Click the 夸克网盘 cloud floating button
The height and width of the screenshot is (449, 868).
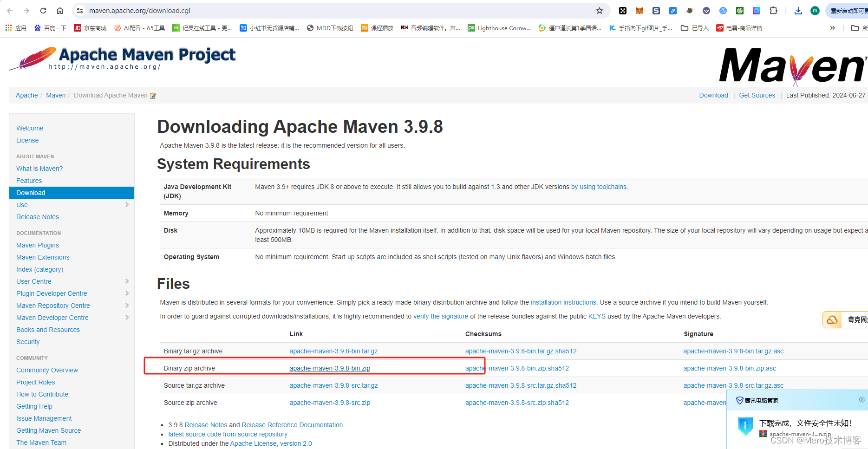(845, 319)
